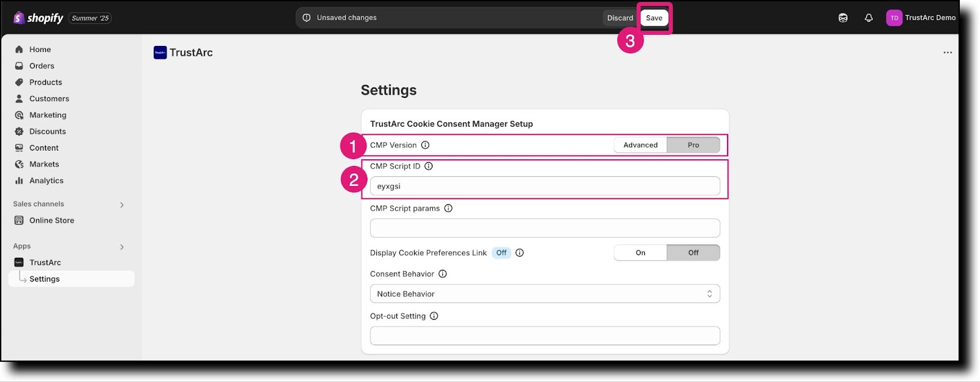Viewport: 980px width, 382px height.
Task: Click the Opt-out Setting field
Action: [545, 335]
